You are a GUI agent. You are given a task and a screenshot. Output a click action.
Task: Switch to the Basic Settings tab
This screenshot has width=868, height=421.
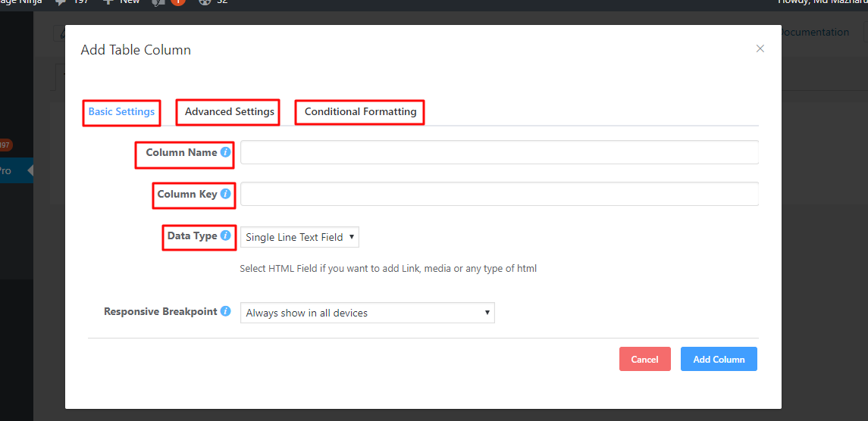pyautogui.click(x=121, y=111)
